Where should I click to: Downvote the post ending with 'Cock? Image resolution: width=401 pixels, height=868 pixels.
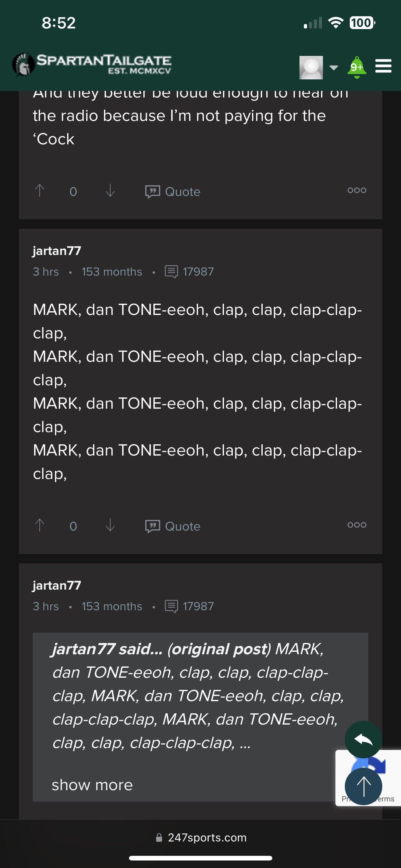coord(110,190)
